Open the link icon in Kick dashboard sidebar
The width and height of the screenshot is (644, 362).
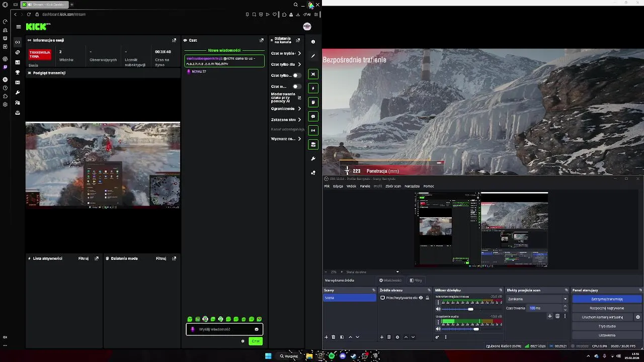coord(18,52)
